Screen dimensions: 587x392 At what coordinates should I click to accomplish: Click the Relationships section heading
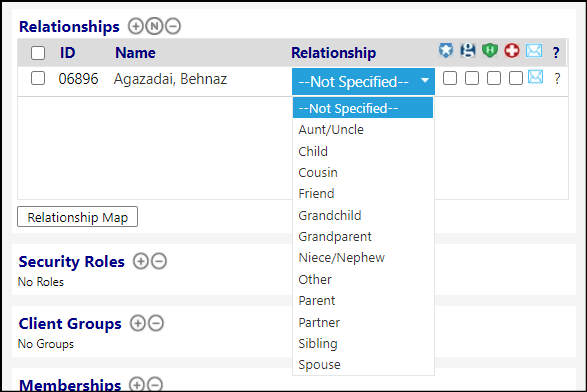[69, 27]
